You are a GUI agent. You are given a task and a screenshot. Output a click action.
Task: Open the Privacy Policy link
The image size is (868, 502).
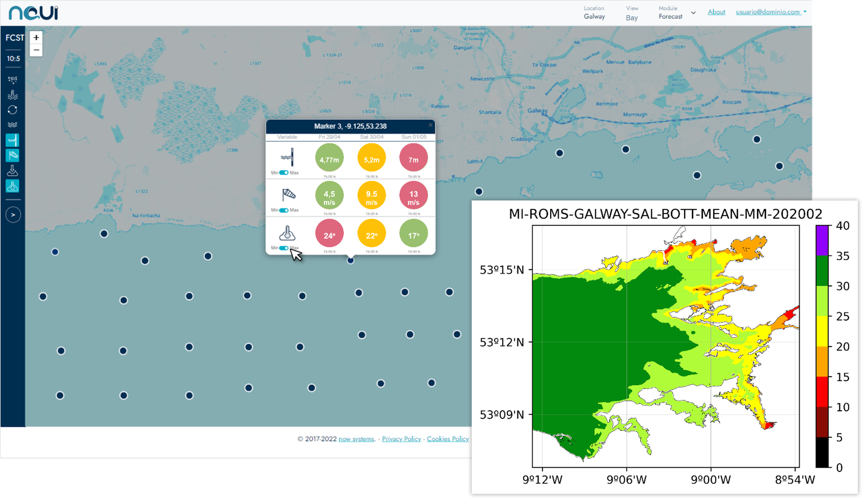pos(401,439)
